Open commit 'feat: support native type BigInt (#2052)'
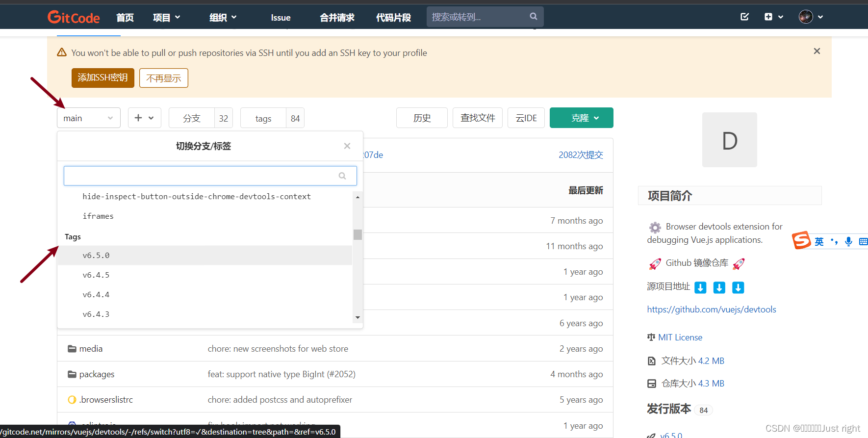868x438 pixels. tap(281, 374)
